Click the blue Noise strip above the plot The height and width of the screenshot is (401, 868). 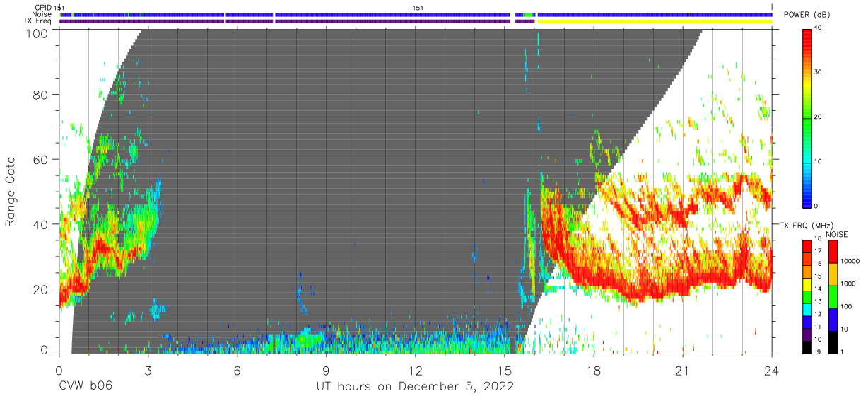click(416, 14)
